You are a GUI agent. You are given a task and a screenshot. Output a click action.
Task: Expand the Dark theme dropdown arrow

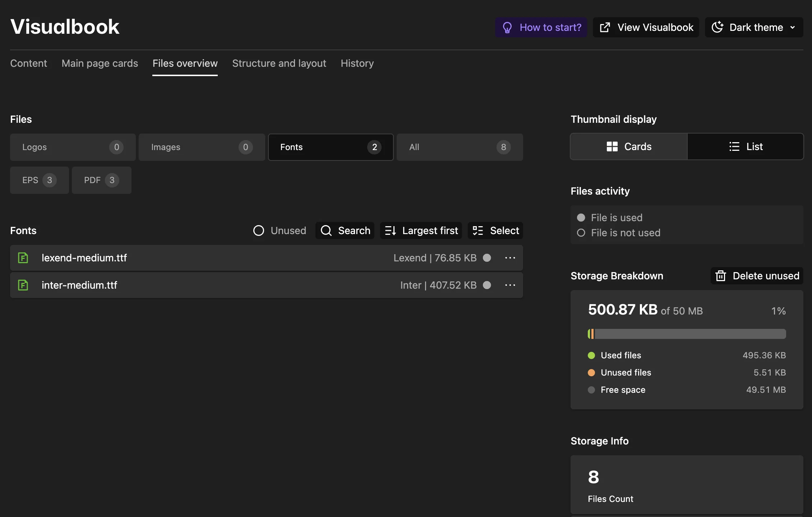pyautogui.click(x=793, y=27)
